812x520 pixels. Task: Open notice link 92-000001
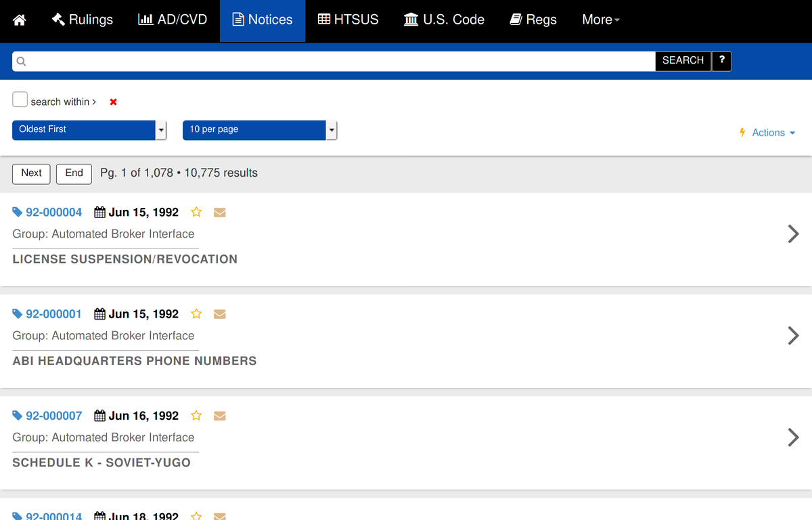click(x=53, y=314)
